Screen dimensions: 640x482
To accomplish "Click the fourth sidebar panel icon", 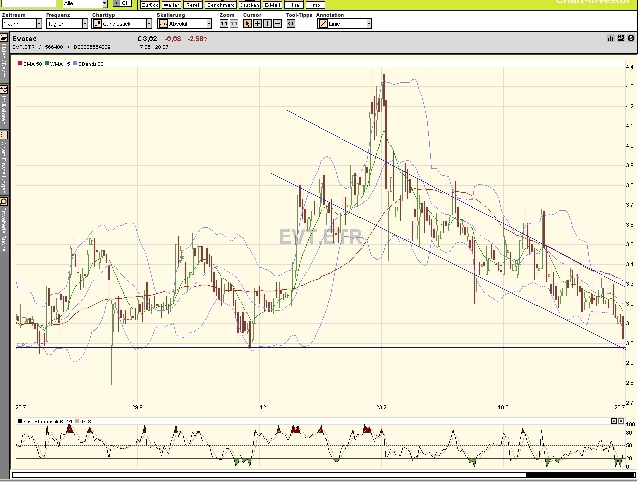I will tap(4, 202).
